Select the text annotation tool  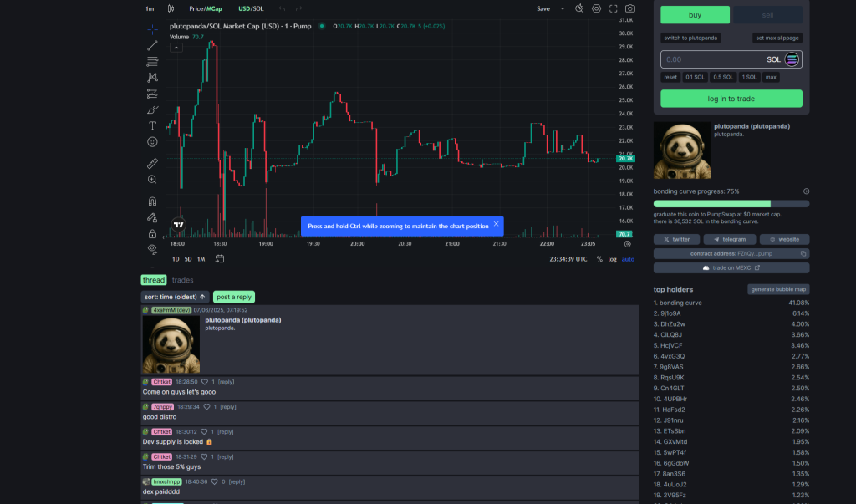pyautogui.click(x=152, y=125)
